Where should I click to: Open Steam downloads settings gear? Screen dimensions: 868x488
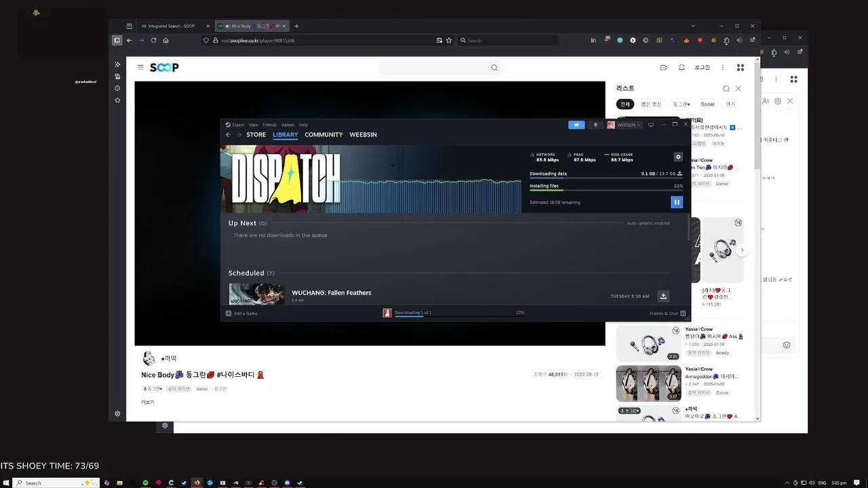pos(678,157)
